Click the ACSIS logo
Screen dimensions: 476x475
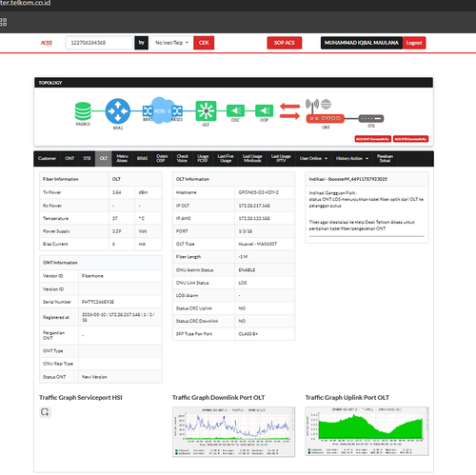[x=47, y=43]
